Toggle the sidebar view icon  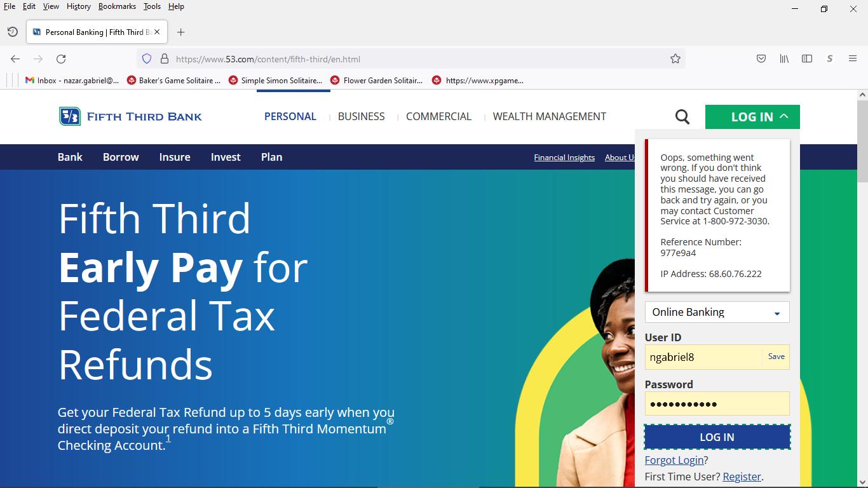(x=807, y=59)
